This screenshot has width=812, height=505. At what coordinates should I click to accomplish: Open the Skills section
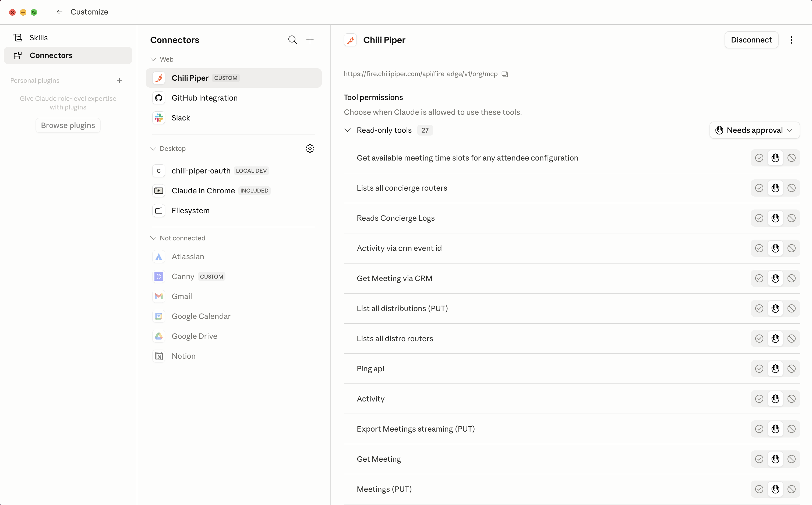click(68, 38)
